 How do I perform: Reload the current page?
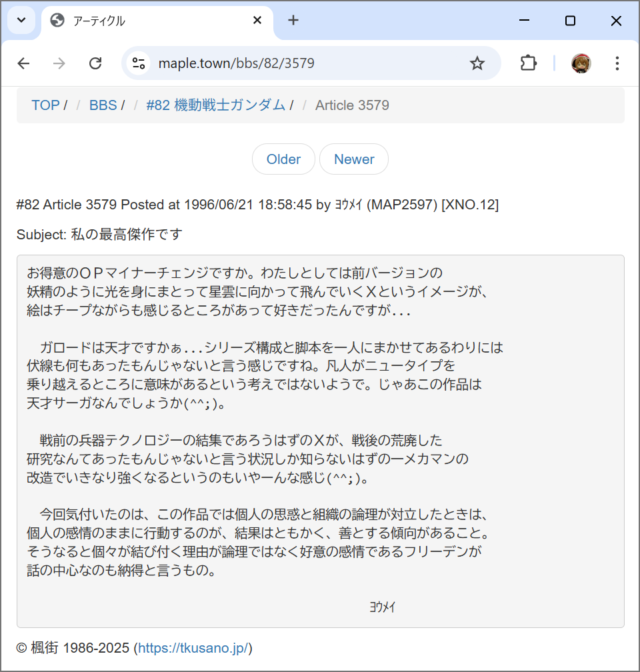95,63
